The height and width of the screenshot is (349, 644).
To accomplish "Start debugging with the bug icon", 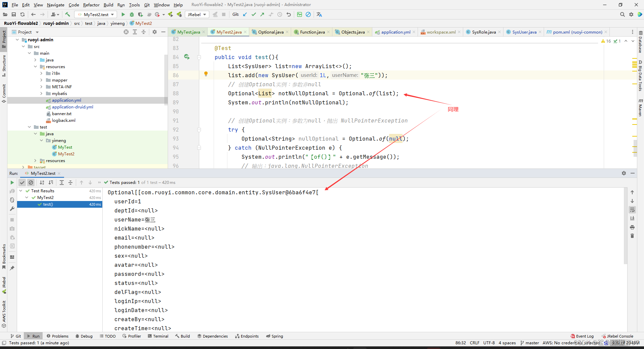I will 132,14.
